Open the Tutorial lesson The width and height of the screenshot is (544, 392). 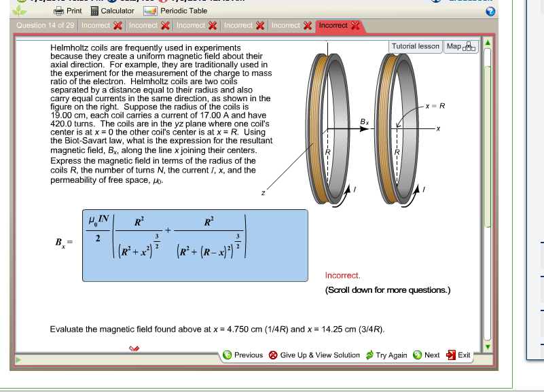point(415,46)
